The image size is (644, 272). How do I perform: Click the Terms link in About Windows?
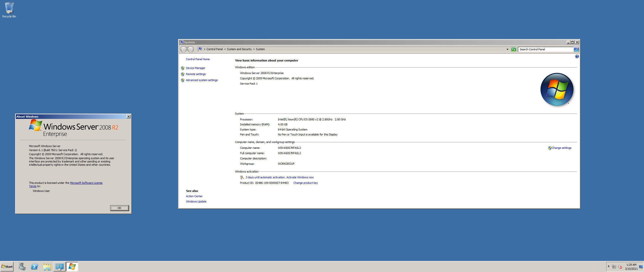click(x=32, y=186)
